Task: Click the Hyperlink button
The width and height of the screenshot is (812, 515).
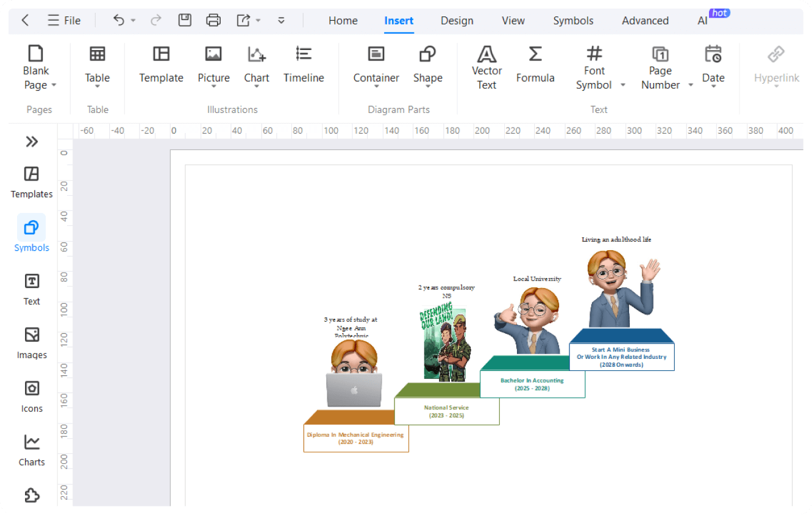Action: pyautogui.click(x=776, y=66)
